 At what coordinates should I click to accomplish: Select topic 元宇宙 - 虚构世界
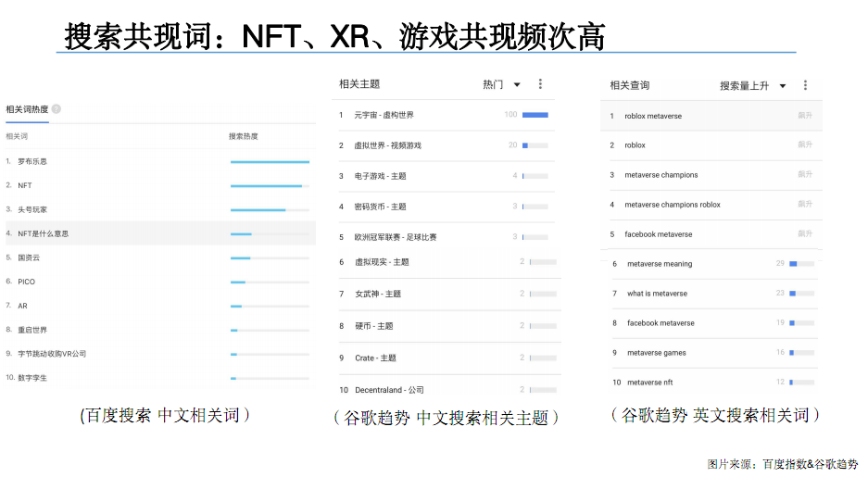(x=384, y=115)
